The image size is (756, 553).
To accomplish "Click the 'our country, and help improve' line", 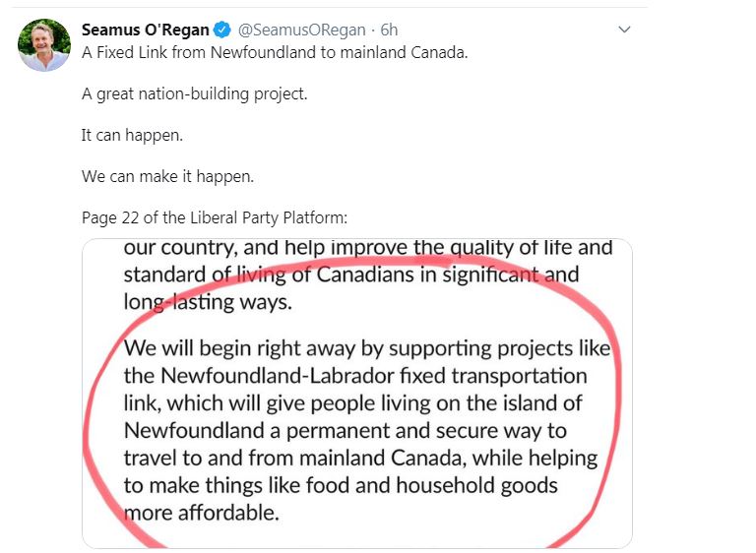I will 368,248.
